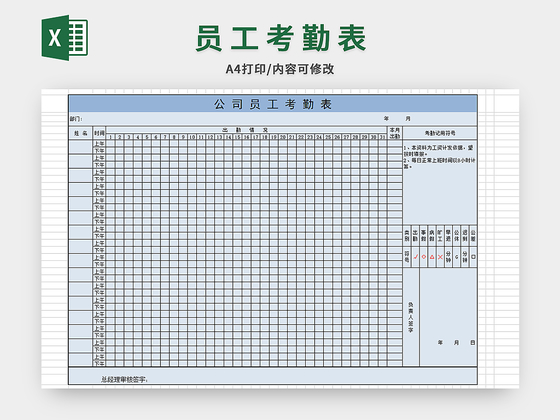Select the notes text beginning 1、本资料为工资
This screenshot has width=560, height=420.
tap(440, 156)
